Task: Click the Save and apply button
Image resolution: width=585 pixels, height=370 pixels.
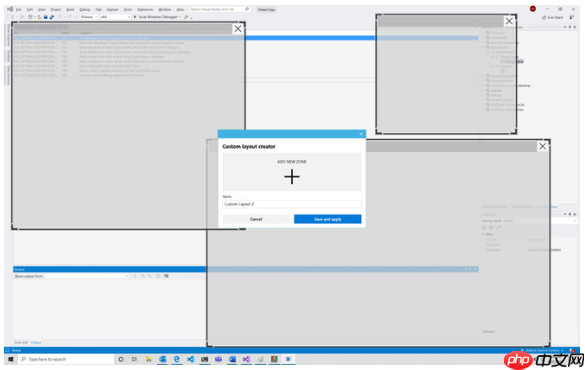Action: click(x=327, y=219)
